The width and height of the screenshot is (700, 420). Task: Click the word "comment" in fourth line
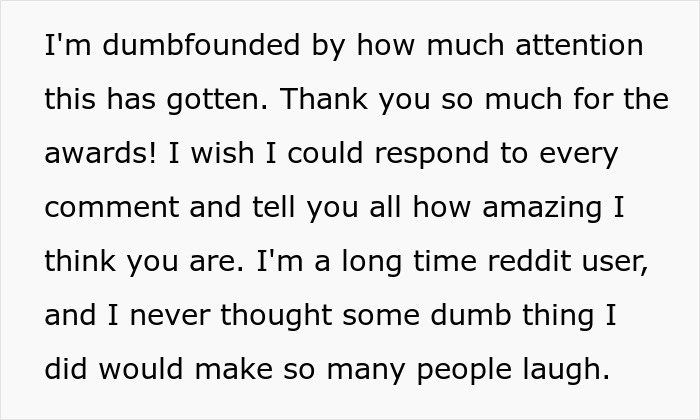[x=112, y=208]
